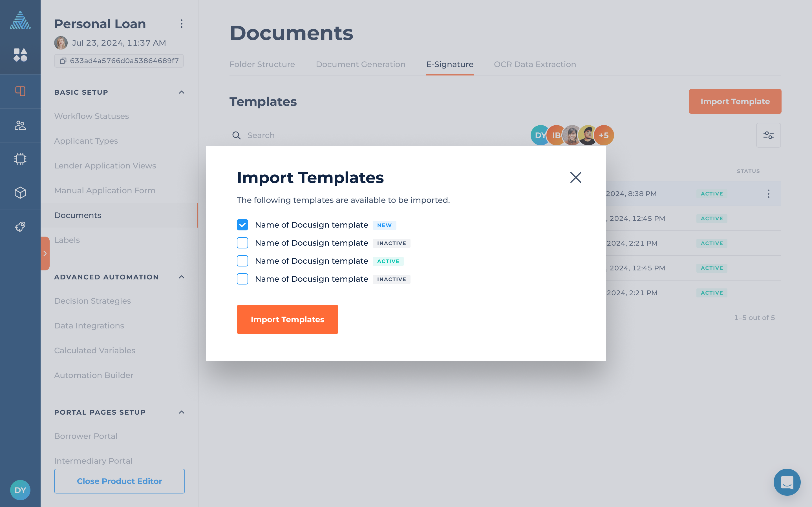
Task: Open the cube package sidebar icon
Action: (20, 193)
